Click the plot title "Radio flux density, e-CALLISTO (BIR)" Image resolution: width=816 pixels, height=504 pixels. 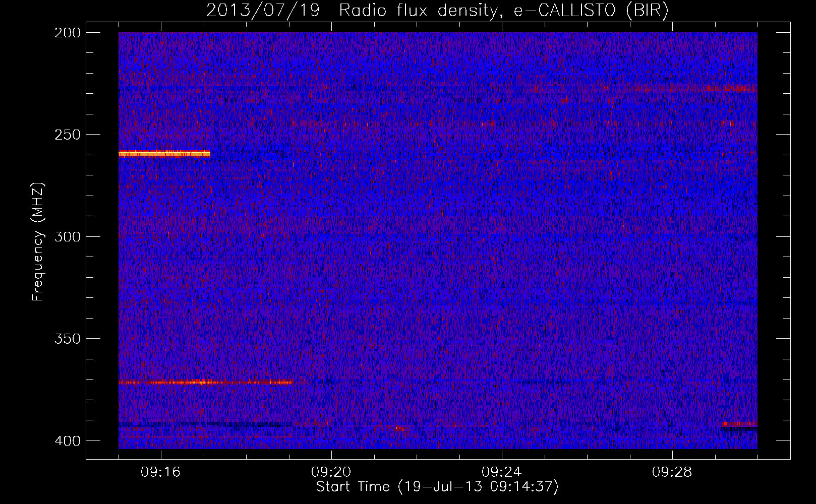point(503,11)
